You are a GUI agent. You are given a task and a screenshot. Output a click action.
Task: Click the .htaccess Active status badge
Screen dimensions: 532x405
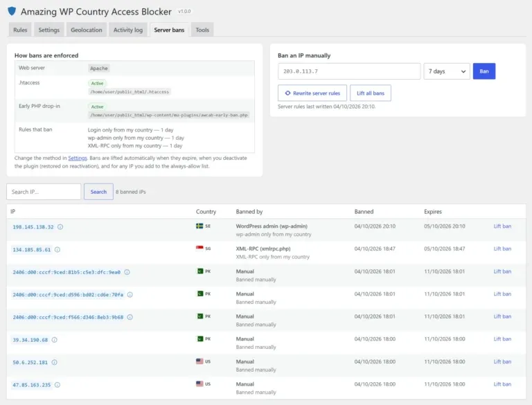(x=98, y=84)
